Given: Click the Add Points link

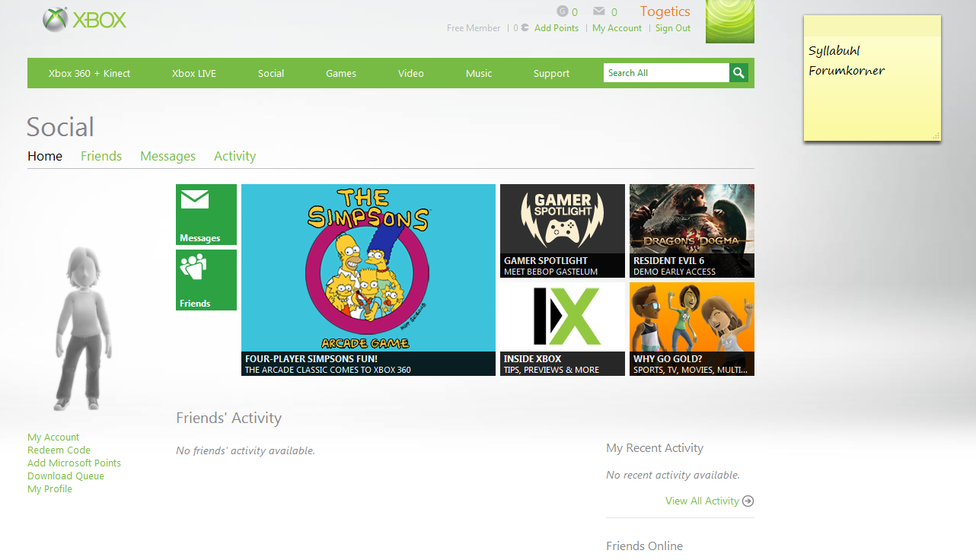Looking at the screenshot, I should click(x=557, y=28).
